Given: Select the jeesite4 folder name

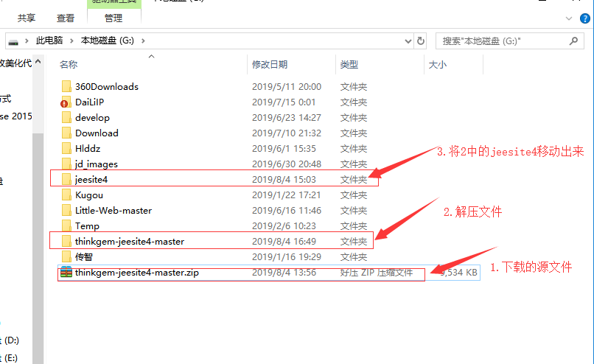Looking at the screenshot, I should click(91, 179).
